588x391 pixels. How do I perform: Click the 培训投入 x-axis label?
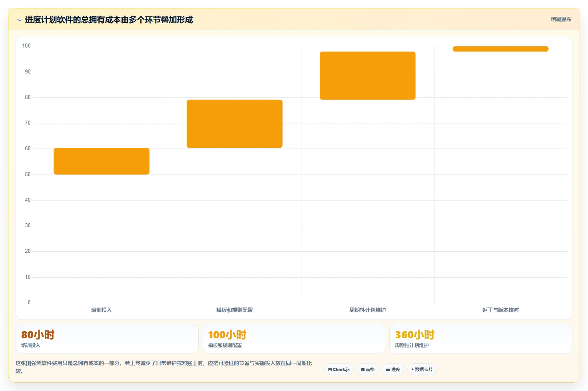click(102, 310)
